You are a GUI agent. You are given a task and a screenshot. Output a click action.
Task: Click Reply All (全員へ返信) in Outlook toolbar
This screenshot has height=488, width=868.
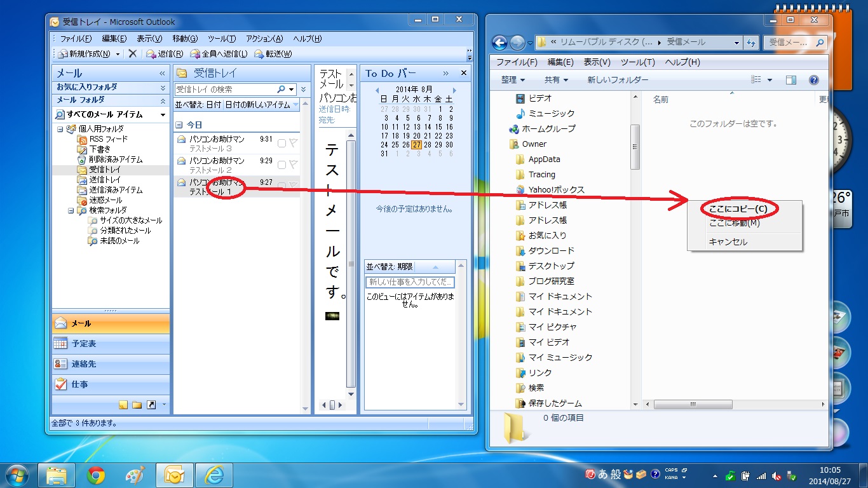click(219, 54)
